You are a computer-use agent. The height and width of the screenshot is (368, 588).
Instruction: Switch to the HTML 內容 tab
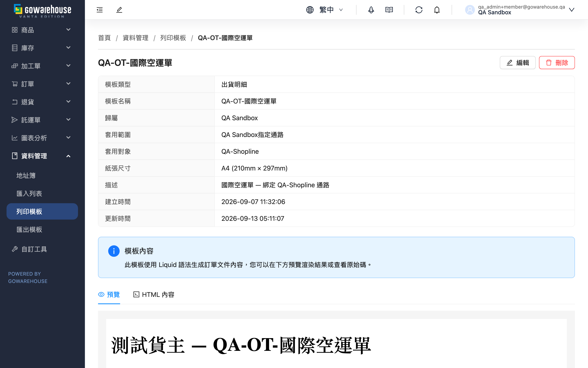tap(154, 294)
